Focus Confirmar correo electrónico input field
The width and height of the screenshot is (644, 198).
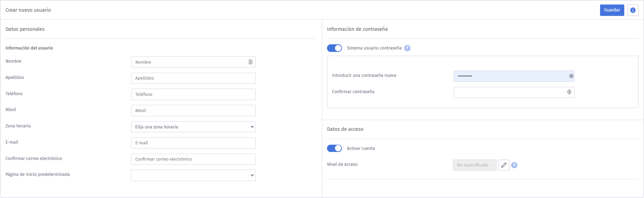point(193,159)
